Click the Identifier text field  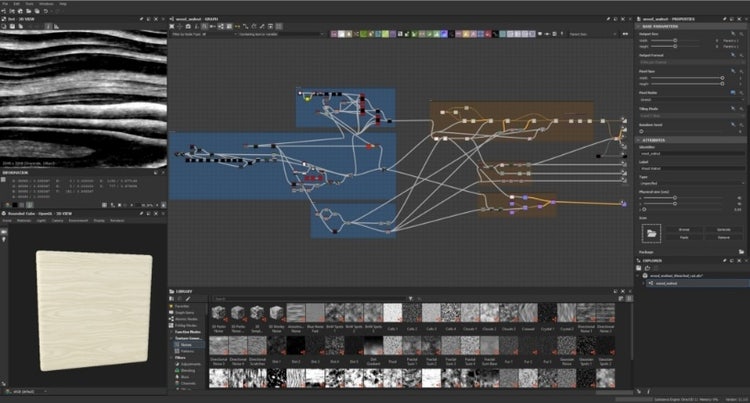[692, 153]
